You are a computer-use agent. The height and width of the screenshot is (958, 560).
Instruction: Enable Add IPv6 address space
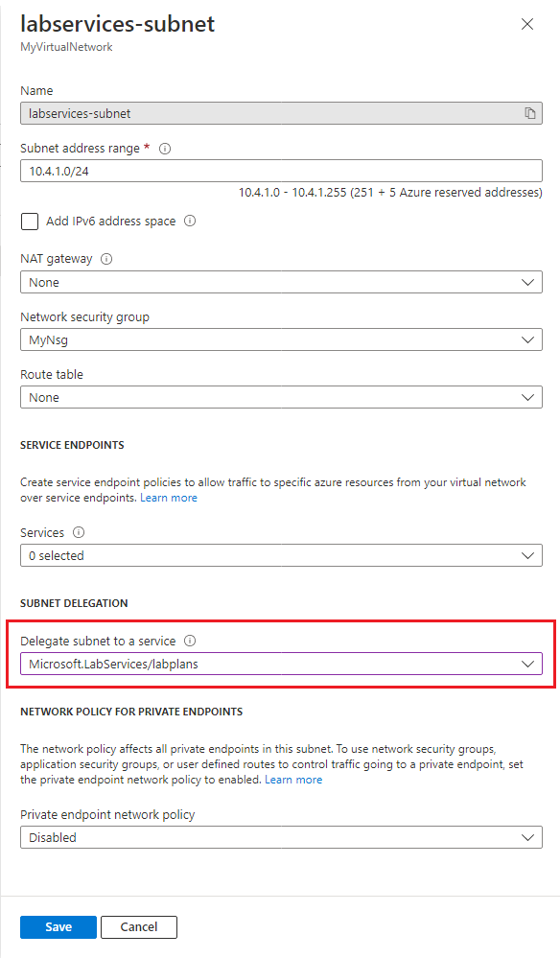point(28,221)
